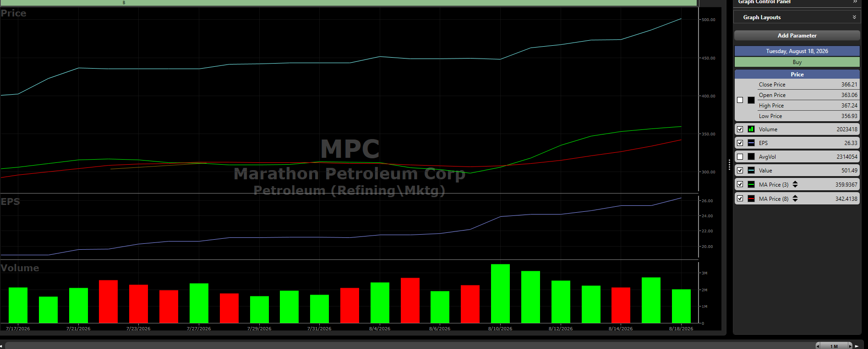Screen dimensions: 868x349
Task: Uncheck the Value parameter checkbox
Action: [740, 171]
